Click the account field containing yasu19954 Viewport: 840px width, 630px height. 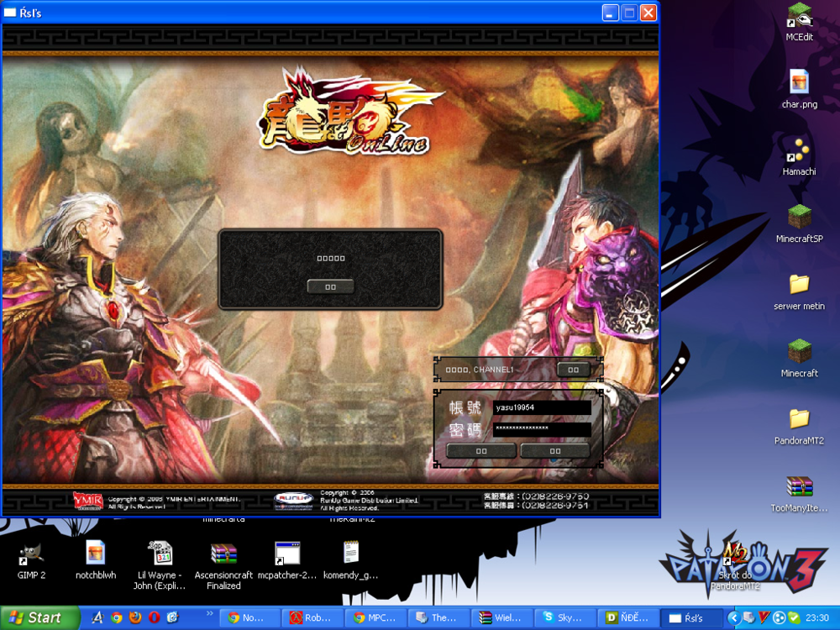tap(542, 407)
